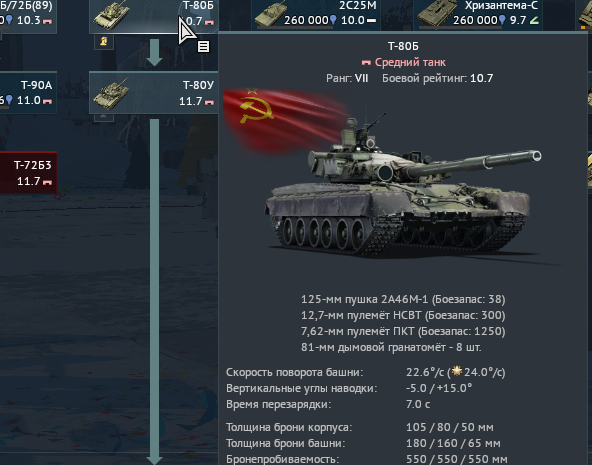The height and width of the screenshot is (465, 592).
Task: Click the Хризантема-С vehicle thumbnail icon
Action: click(433, 14)
